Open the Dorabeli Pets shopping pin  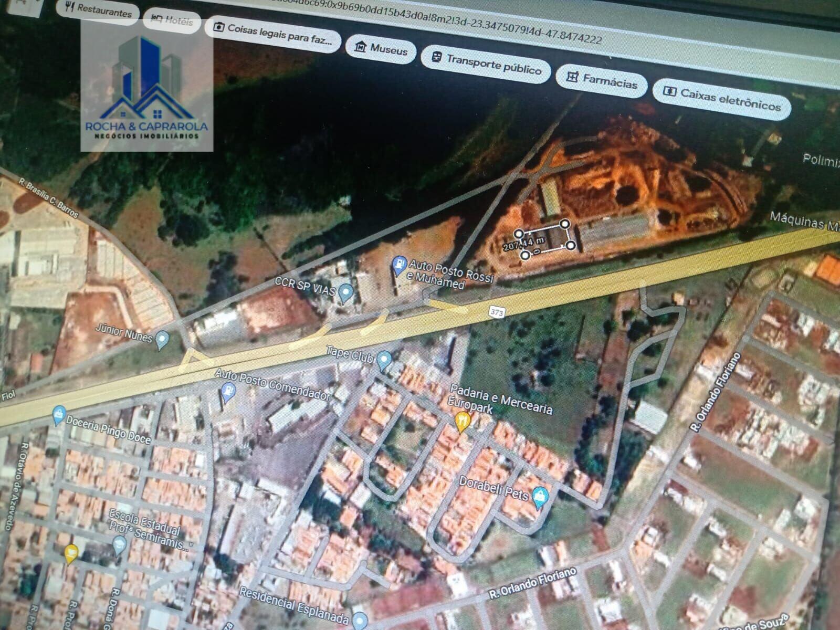(539, 498)
